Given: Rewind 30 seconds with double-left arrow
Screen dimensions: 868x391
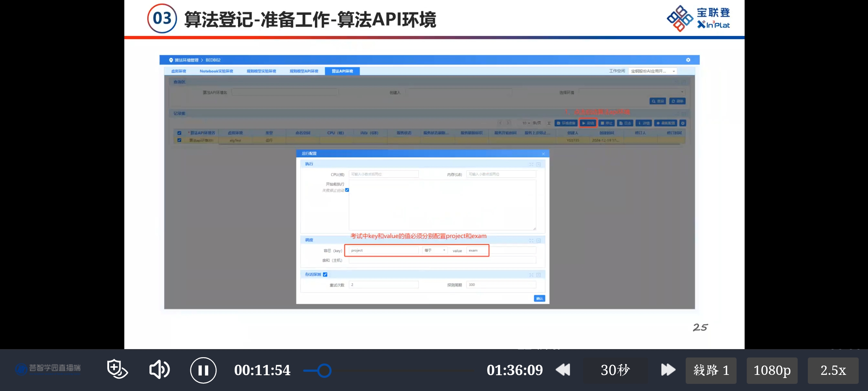Looking at the screenshot, I should [563, 370].
